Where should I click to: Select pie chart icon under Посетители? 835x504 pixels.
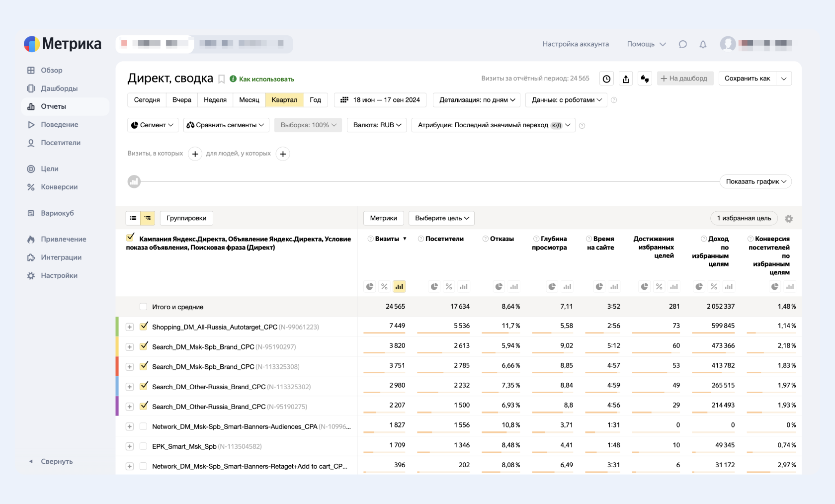(434, 286)
